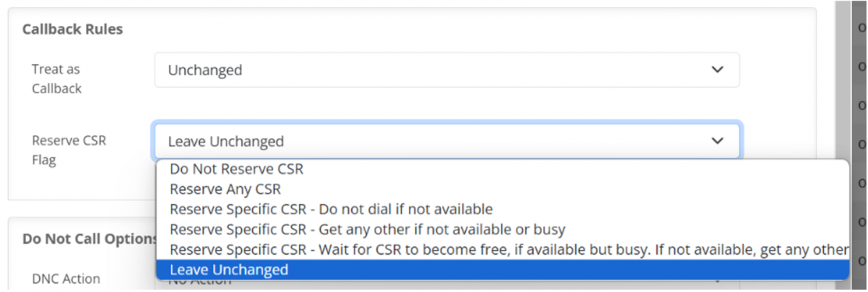Click the Do Not Call Options heading

(x=90, y=238)
